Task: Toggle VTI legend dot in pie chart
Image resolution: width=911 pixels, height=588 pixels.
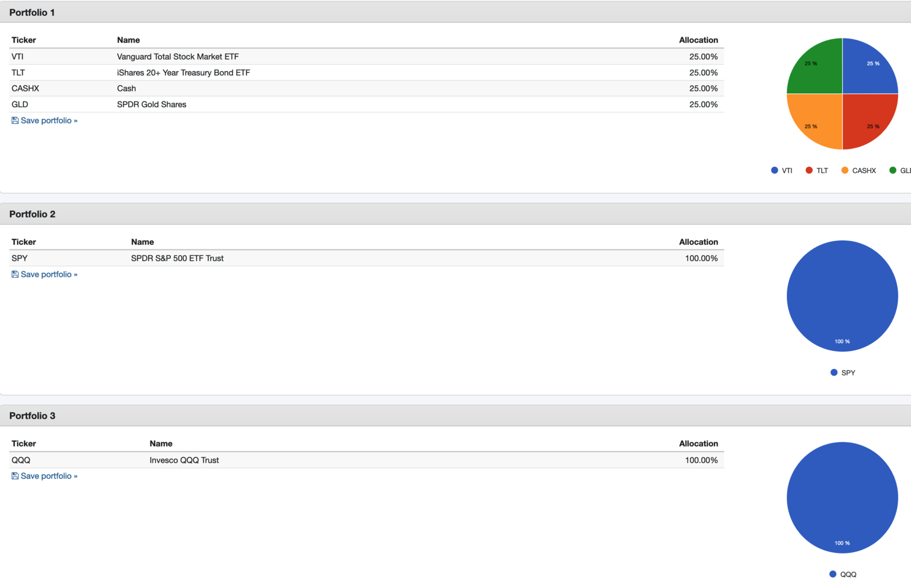Action: (775, 170)
